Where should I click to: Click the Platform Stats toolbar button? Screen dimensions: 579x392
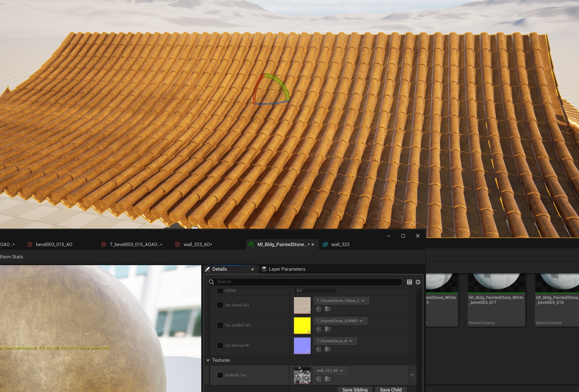pos(12,257)
